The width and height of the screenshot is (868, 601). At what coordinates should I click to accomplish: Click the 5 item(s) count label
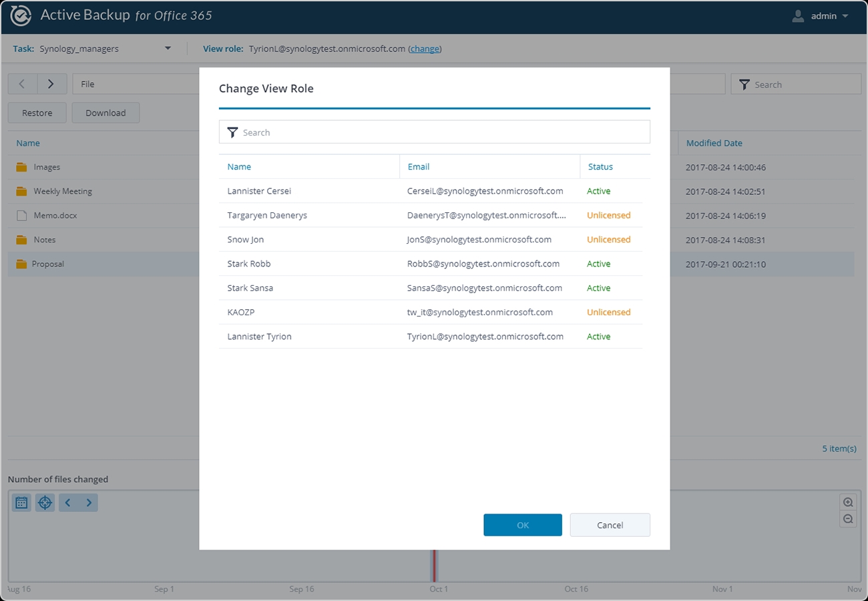coord(839,449)
